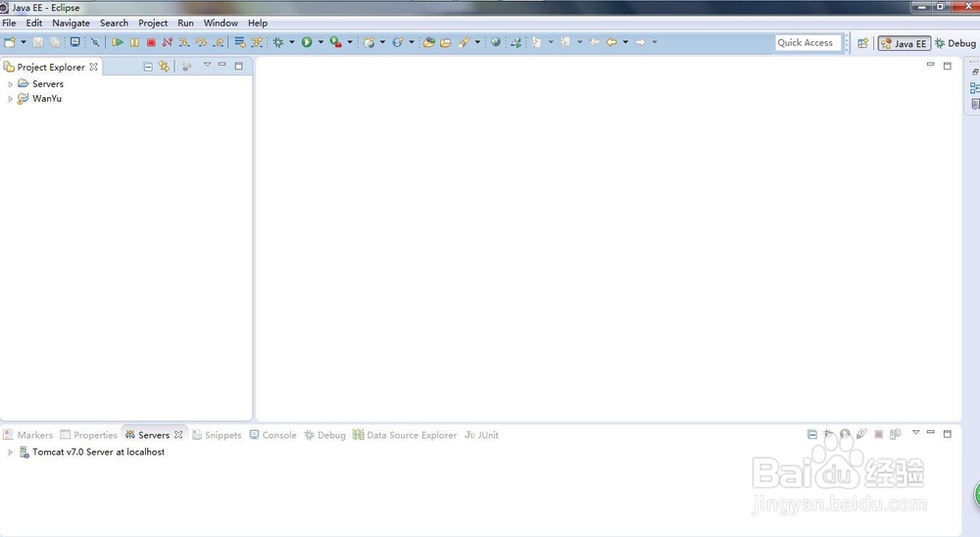Click the Previous Annotation icon
980x537 pixels.
pos(565,42)
